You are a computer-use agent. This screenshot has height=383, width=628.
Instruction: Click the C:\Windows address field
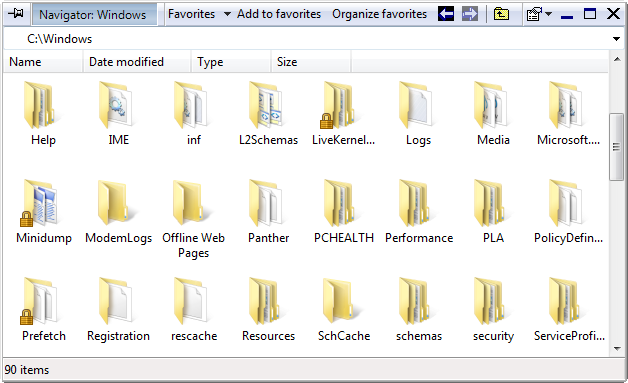tap(306, 39)
